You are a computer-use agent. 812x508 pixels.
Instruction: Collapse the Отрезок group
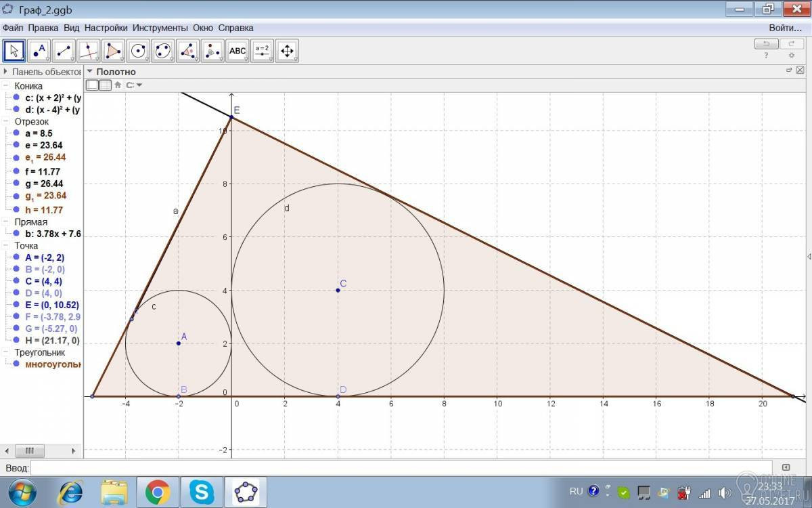(6, 121)
